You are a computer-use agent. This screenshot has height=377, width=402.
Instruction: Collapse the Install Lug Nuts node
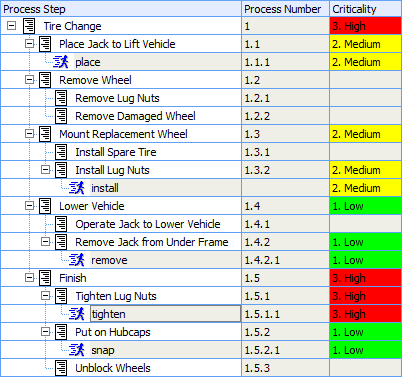click(45, 170)
